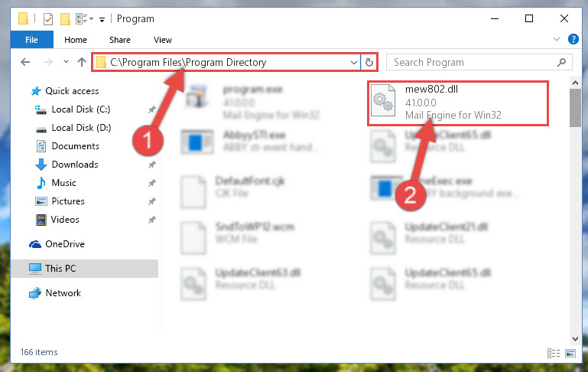588x372 pixels.
Task: Expand the ribbon with the chevron
Action: click(x=557, y=39)
